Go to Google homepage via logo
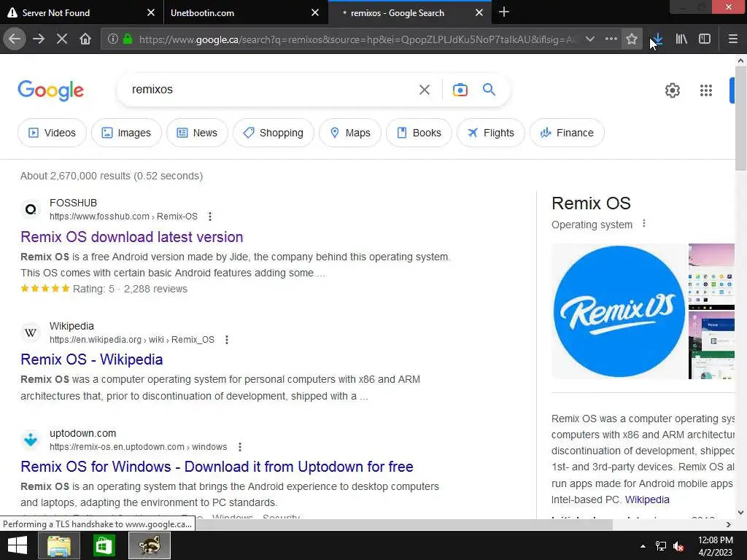 click(x=51, y=90)
